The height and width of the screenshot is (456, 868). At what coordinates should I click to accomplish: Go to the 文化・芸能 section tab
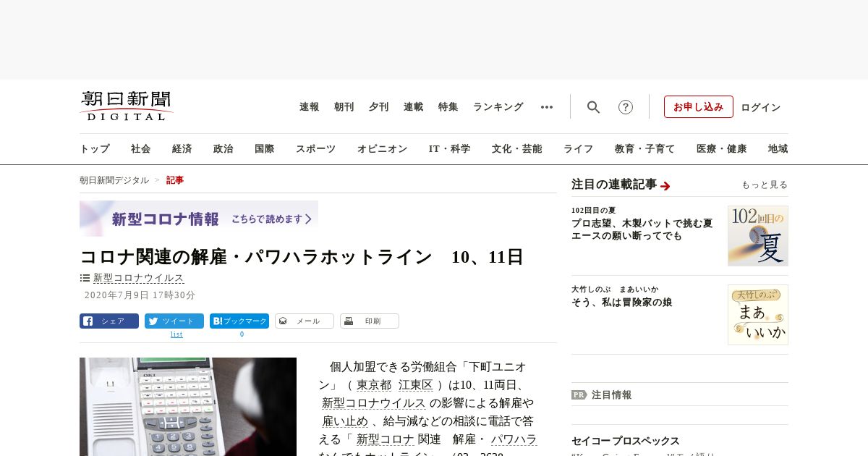517,149
